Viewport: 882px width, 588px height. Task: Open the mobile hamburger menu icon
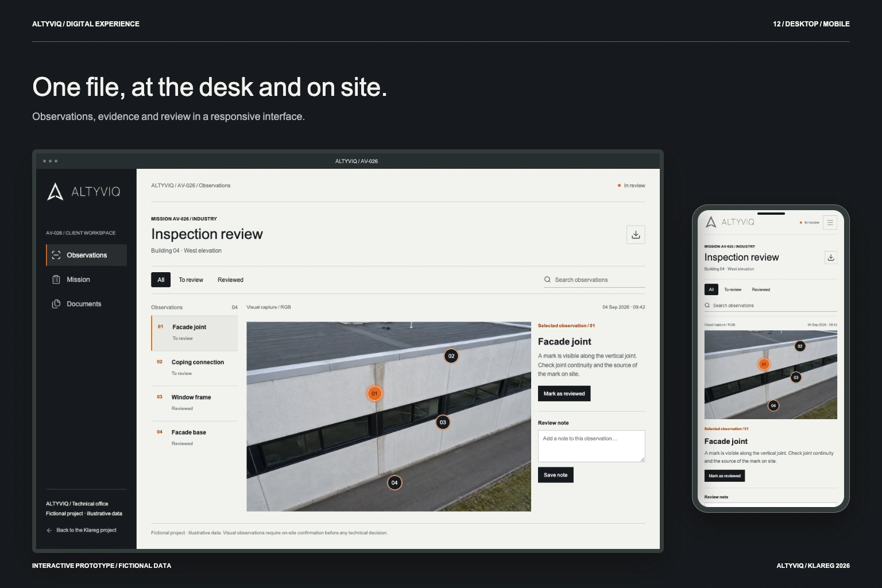tap(830, 222)
